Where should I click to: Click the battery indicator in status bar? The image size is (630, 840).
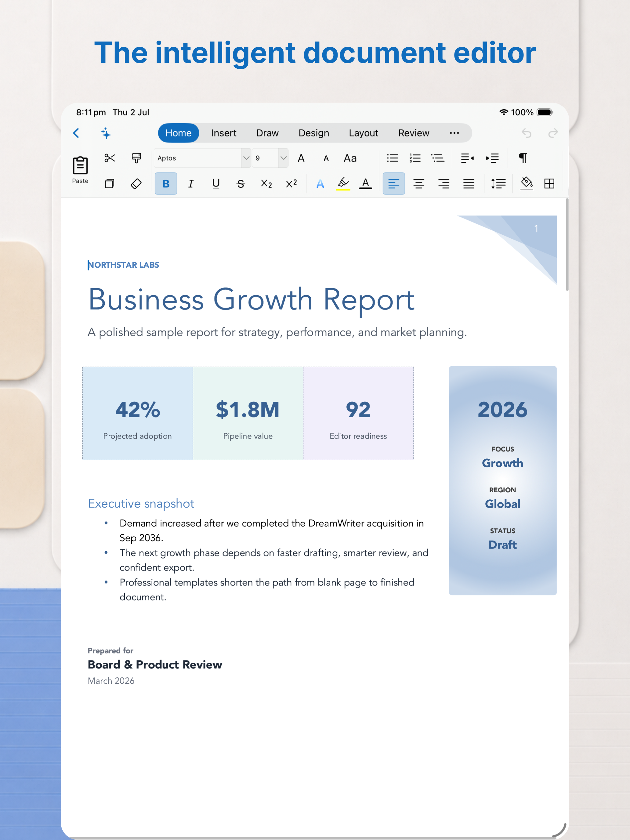545,112
